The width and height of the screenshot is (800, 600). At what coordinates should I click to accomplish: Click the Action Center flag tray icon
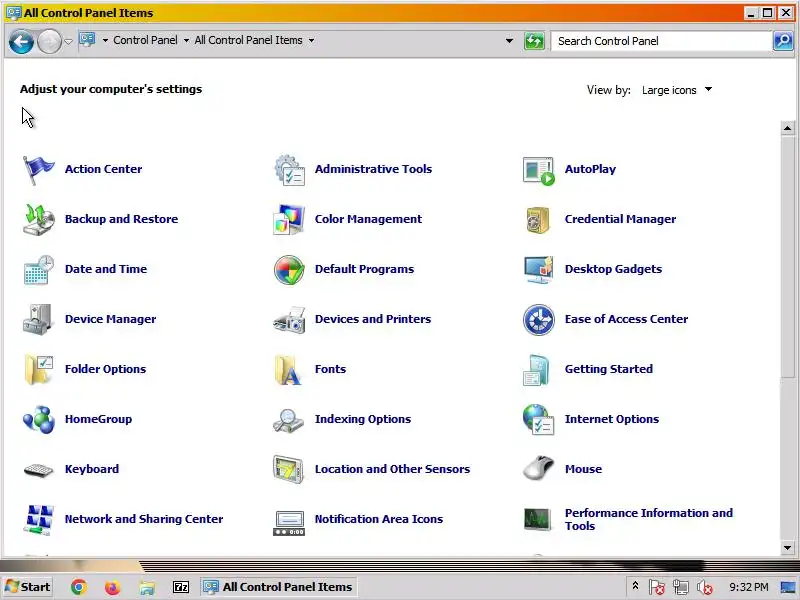[x=657, y=587]
